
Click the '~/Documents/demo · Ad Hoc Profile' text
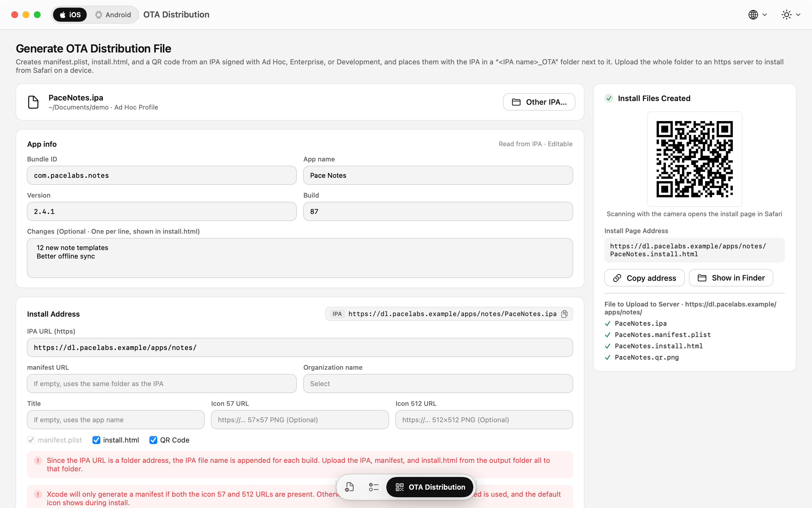tap(103, 107)
